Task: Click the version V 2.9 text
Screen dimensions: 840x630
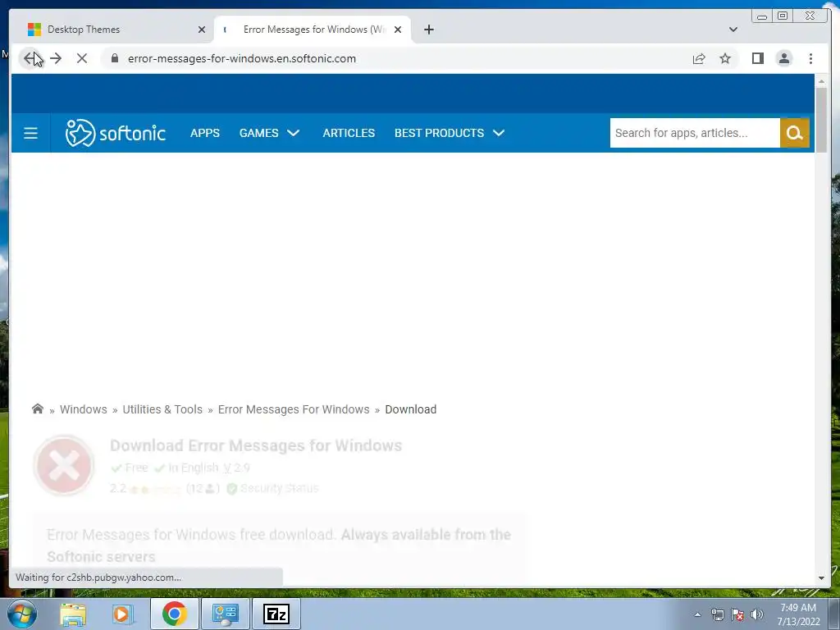Action: click(x=237, y=468)
